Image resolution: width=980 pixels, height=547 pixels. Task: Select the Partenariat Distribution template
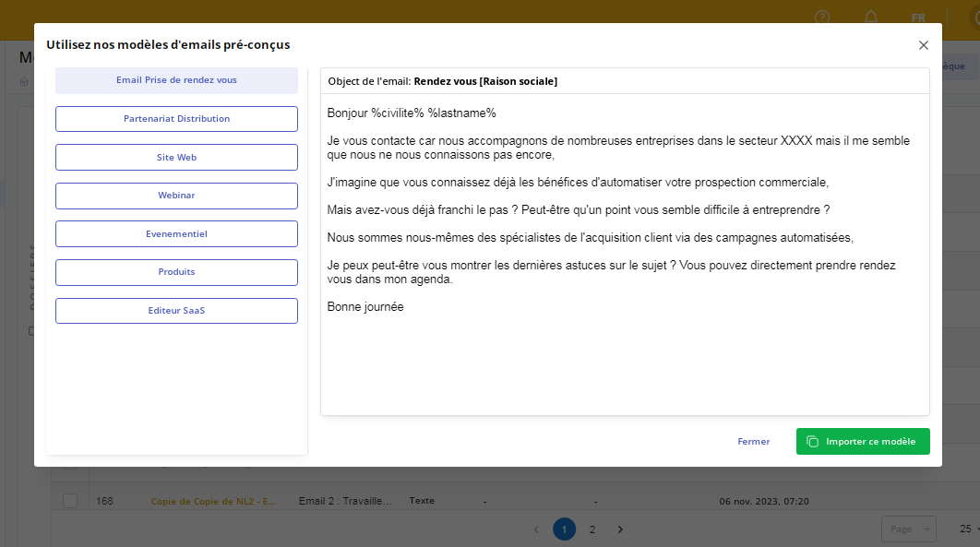(176, 119)
